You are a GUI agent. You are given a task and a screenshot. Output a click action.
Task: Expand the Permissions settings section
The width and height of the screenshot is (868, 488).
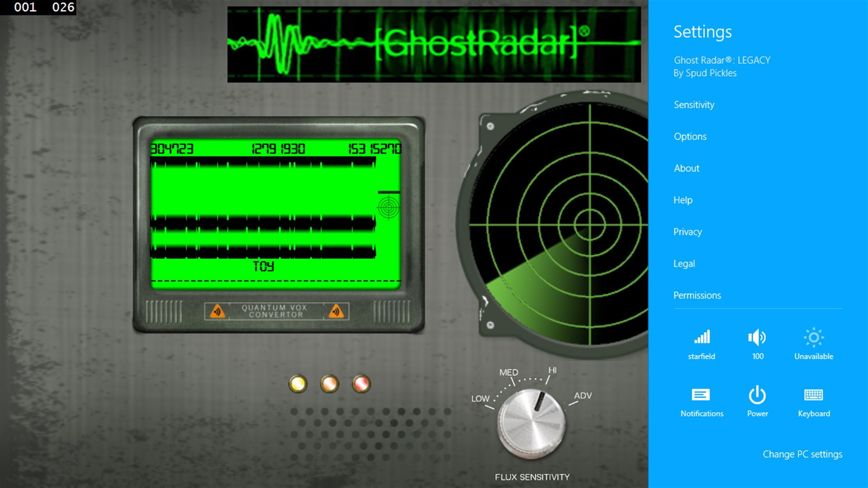pyautogui.click(x=696, y=294)
